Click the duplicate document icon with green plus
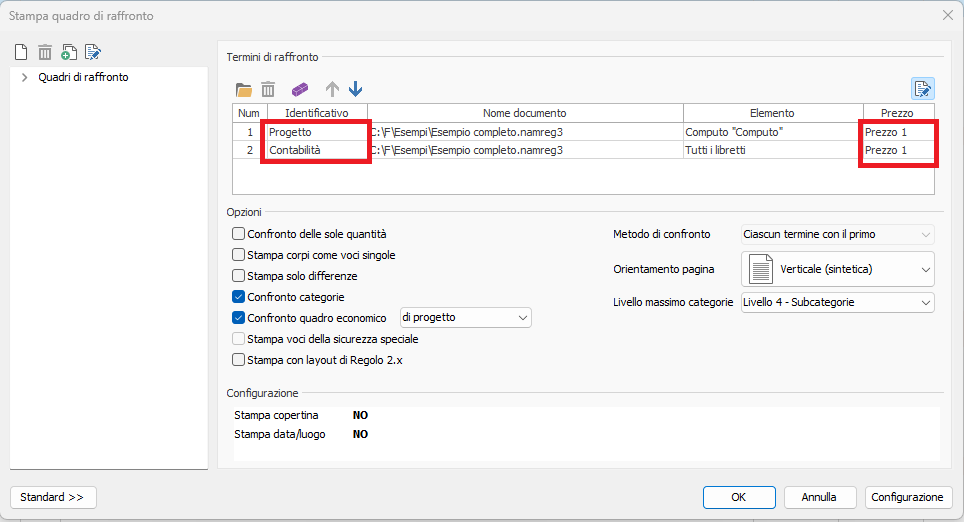 click(x=69, y=52)
